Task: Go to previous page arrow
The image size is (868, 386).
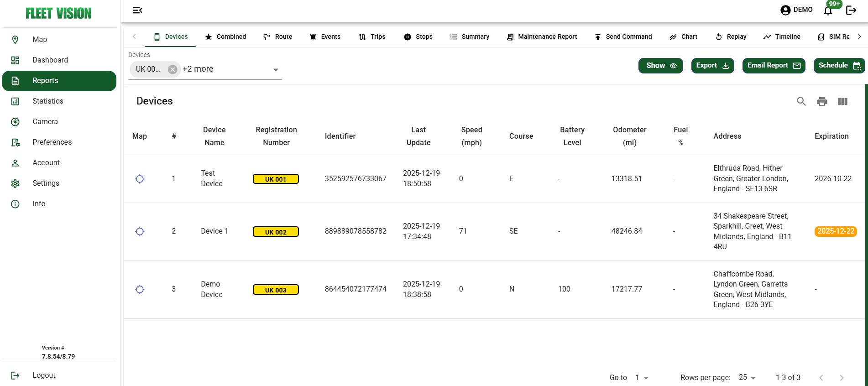Action: tap(821, 378)
